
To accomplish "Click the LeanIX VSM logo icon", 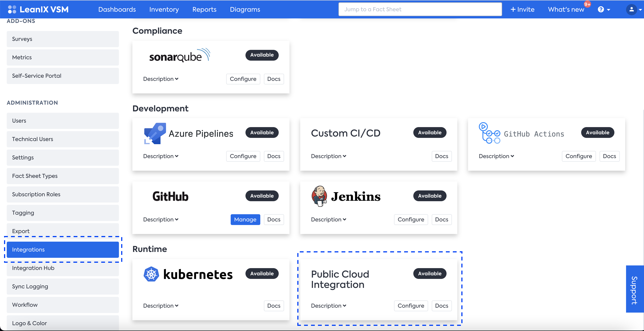I will (x=12, y=9).
